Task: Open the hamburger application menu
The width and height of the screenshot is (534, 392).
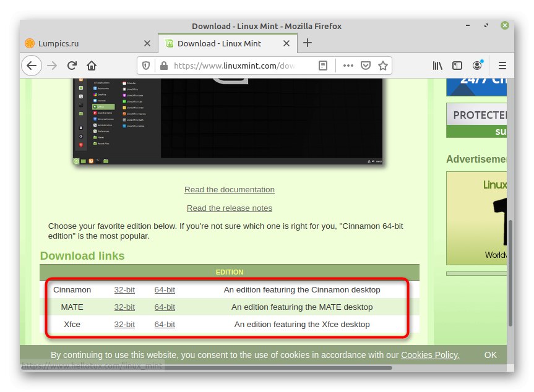Action: pyautogui.click(x=502, y=66)
